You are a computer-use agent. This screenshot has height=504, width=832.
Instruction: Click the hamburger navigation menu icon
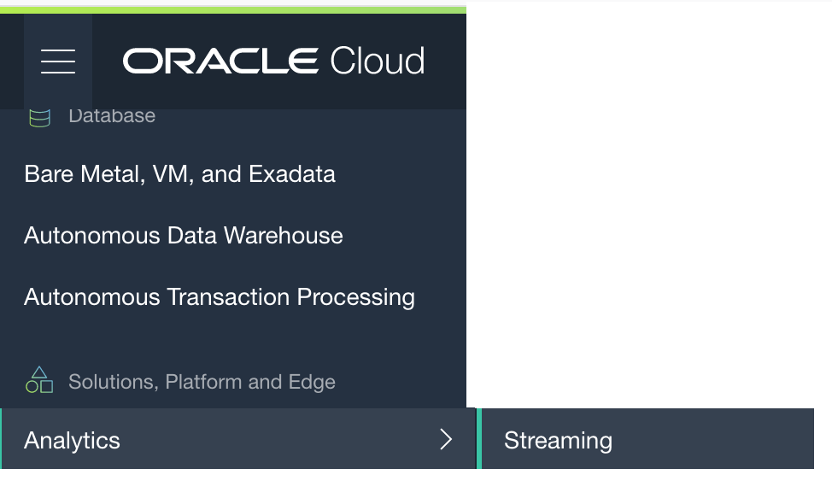58,62
